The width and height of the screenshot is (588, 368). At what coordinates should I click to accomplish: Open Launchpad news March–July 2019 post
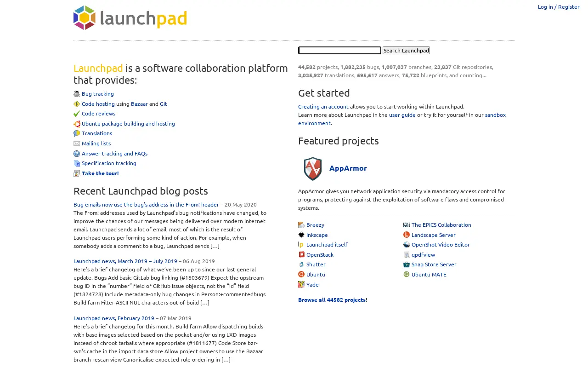click(125, 261)
